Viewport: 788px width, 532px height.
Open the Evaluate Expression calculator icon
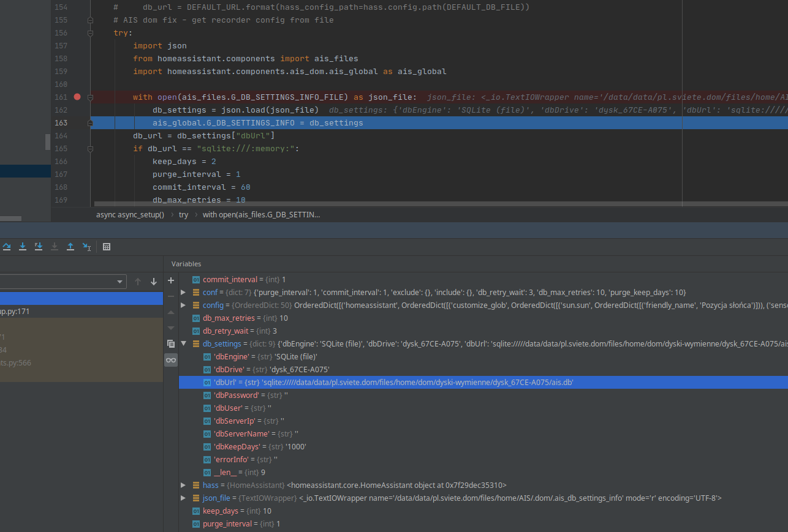coord(107,247)
